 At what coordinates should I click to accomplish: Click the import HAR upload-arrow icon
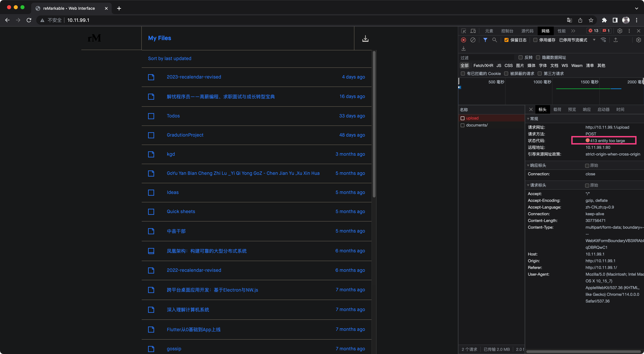point(615,40)
